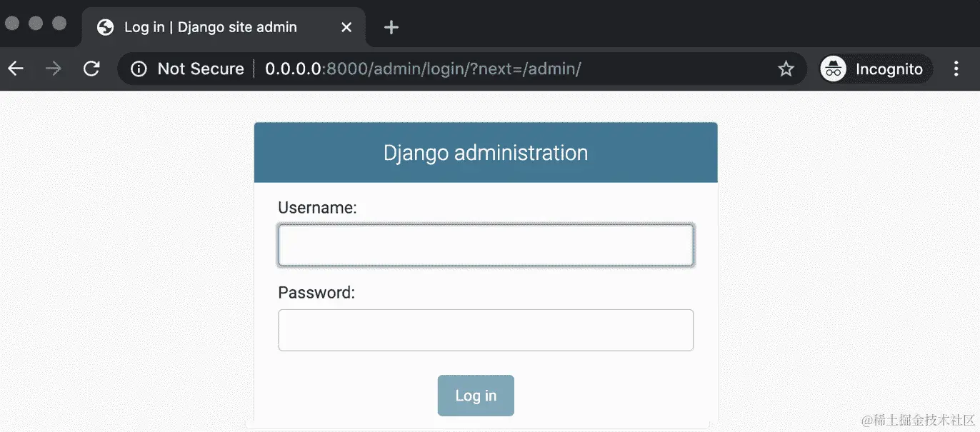980x432 pixels.
Task: Click the Username: label
Action: click(317, 208)
